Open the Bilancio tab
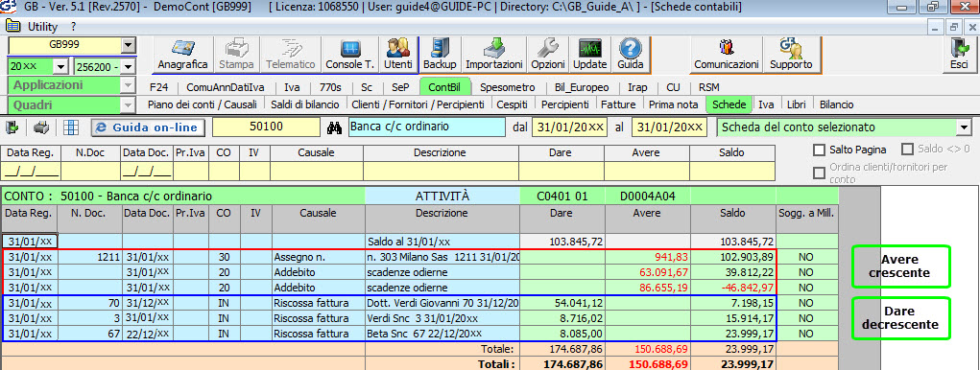 (836, 104)
